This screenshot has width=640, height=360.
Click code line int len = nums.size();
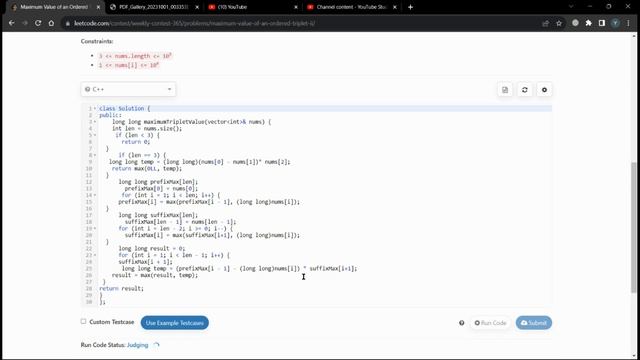click(147, 129)
